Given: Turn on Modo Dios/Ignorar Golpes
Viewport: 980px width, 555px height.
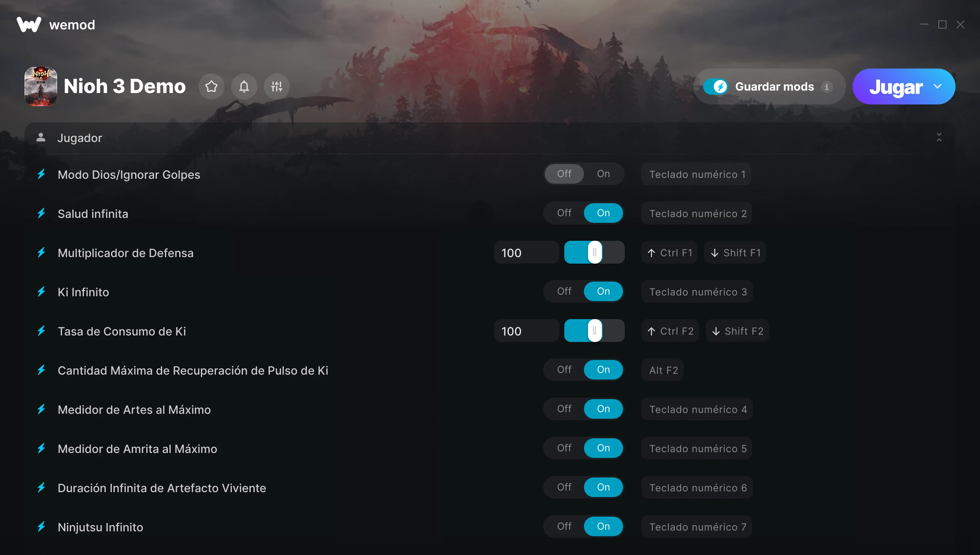Looking at the screenshot, I should point(603,174).
